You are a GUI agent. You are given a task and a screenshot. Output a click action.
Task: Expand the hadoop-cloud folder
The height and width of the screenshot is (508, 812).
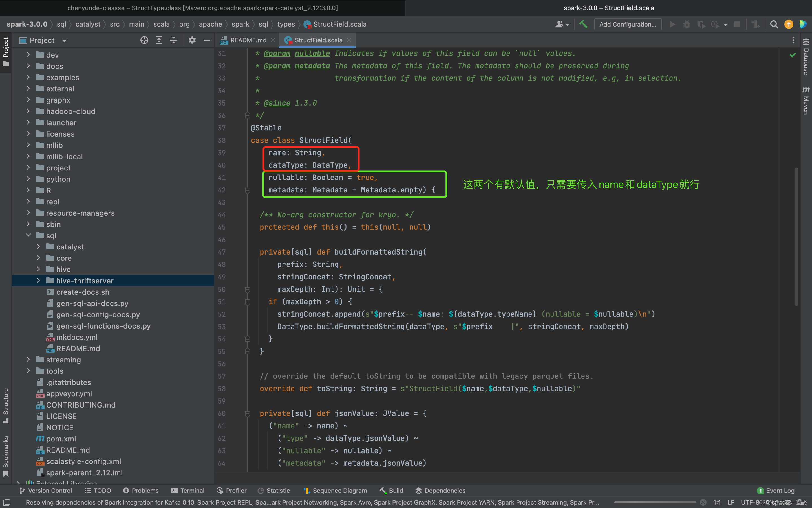click(x=28, y=111)
